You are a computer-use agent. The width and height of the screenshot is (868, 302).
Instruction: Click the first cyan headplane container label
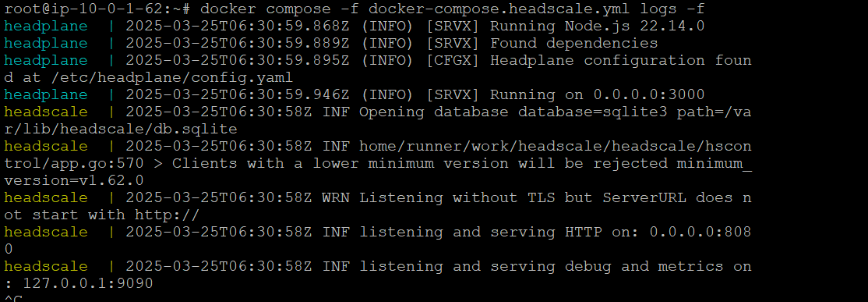pyautogui.click(x=46, y=27)
